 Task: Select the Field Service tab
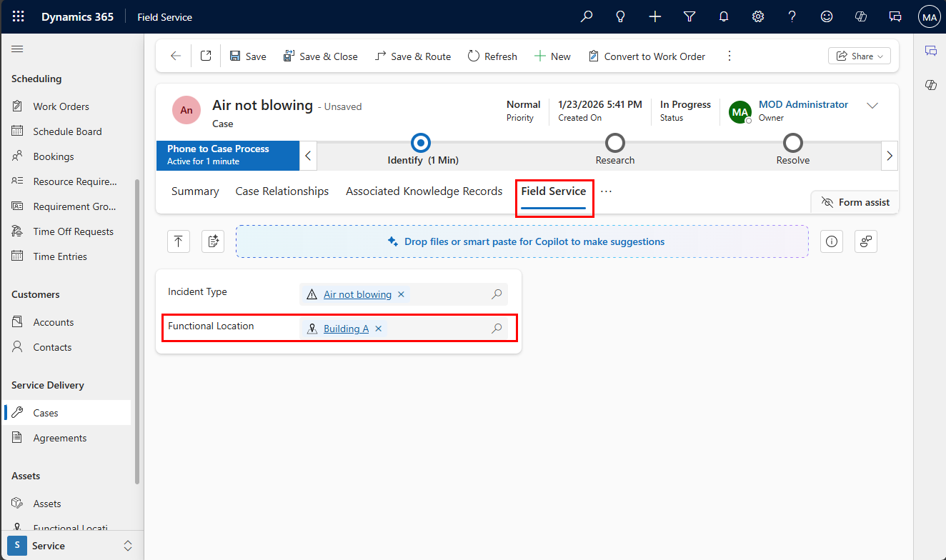[554, 191]
